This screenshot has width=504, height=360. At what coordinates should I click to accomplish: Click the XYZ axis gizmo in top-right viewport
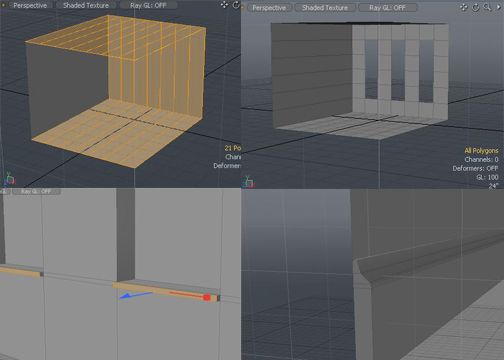pos(249,182)
